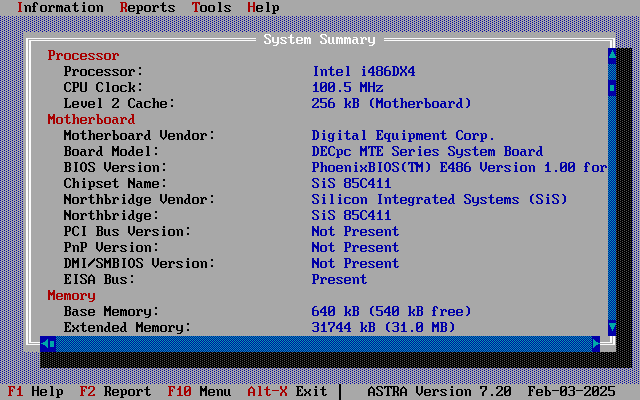Click the PhoenixBIOS version value

coord(460,167)
